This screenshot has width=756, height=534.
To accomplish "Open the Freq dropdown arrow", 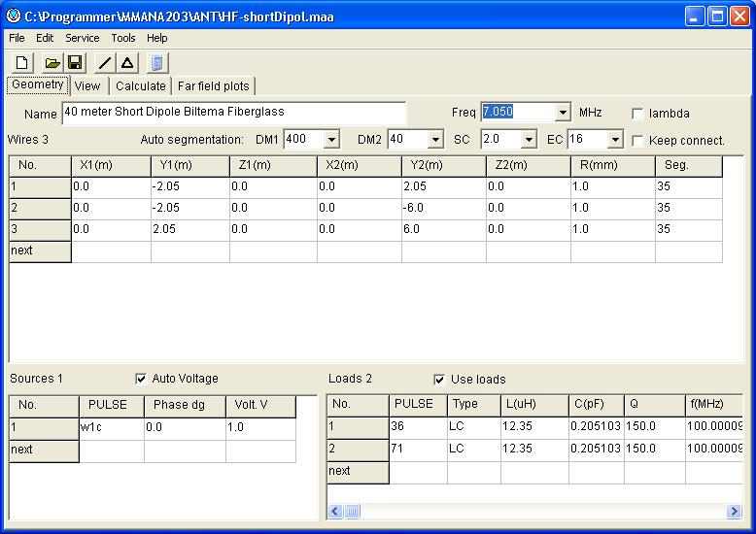I will pyautogui.click(x=563, y=113).
